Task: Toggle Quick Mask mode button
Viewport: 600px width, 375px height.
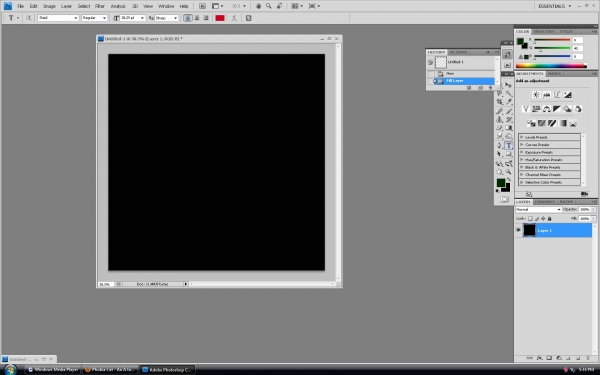Action: coord(504,200)
